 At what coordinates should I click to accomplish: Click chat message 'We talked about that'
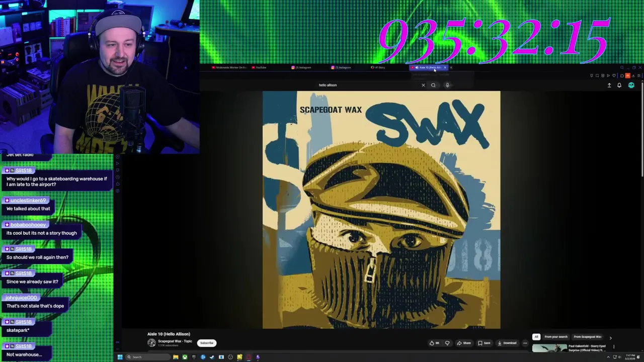point(28,209)
